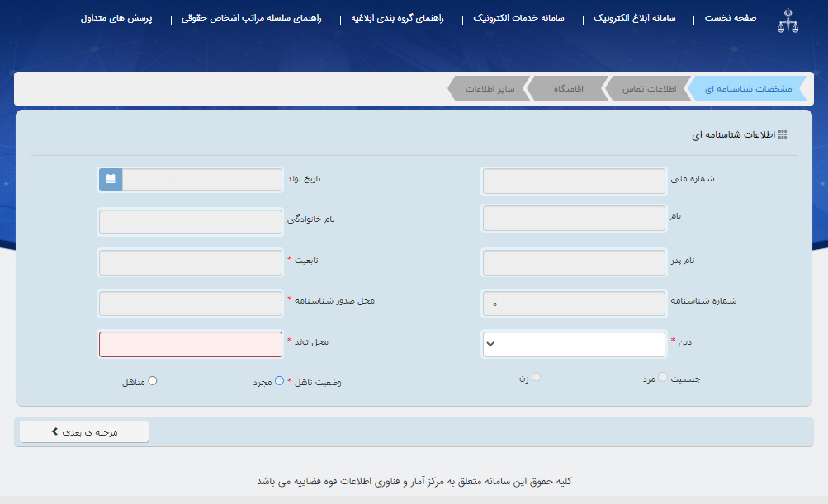The width and height of the screenshot is (828, 504).
Task: Open سامانه ابلاغ الکترونیک menu item
Action: pyautogui.click(x=634, y=18)
